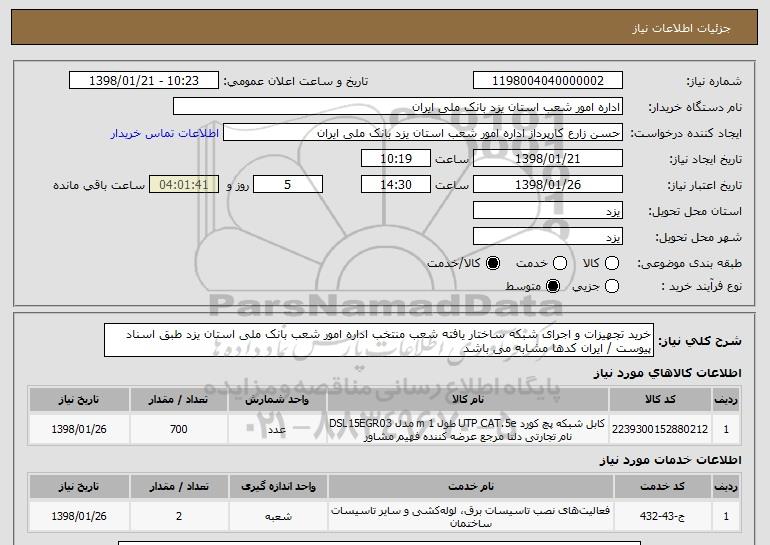The image size is (770, 545).
Task: Click goods name cell کابل شبکه پچ کورد
Action: [x=468, y=430]
